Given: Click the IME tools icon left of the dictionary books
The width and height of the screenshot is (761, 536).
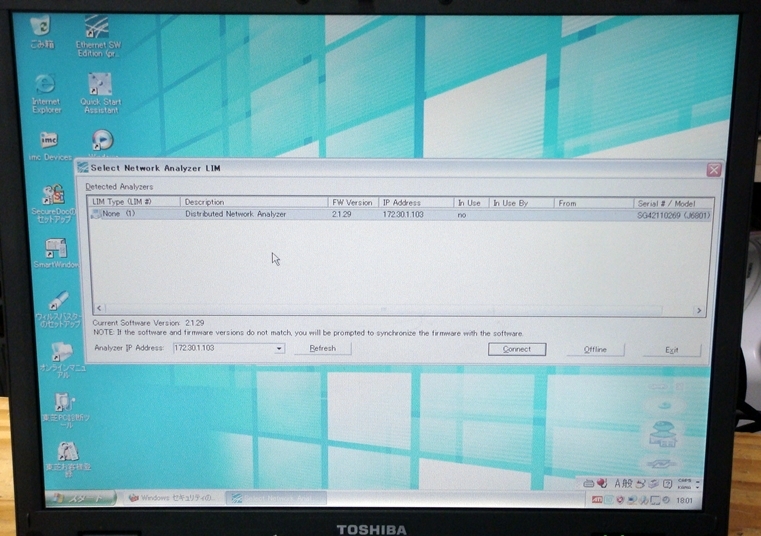Looking at the screenshot, I should pyautogui.click(x=641, y=484).
